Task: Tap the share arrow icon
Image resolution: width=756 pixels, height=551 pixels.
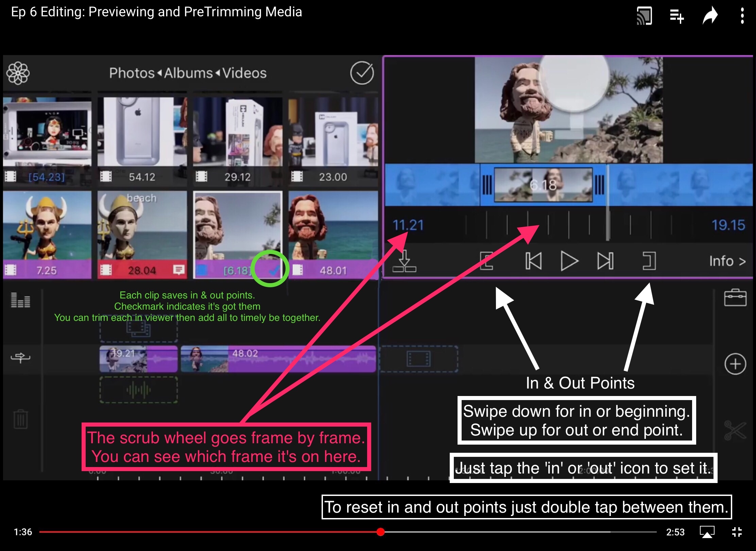Action: (710, 16)
